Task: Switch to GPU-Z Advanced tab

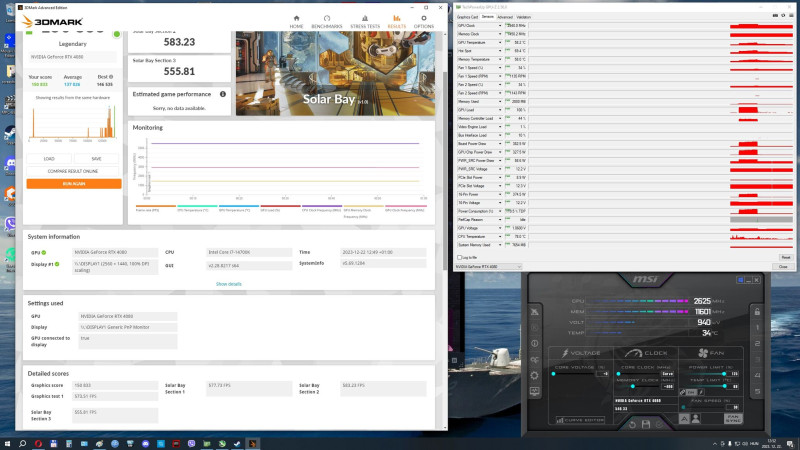Action: (505, 17)
